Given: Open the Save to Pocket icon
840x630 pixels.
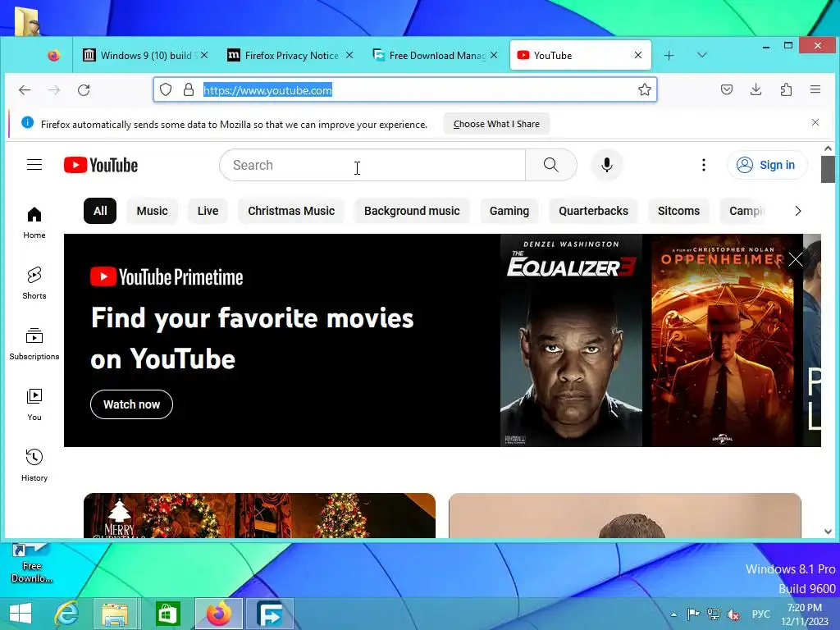Looking at the screenshot, I should (x=727, y=89).
